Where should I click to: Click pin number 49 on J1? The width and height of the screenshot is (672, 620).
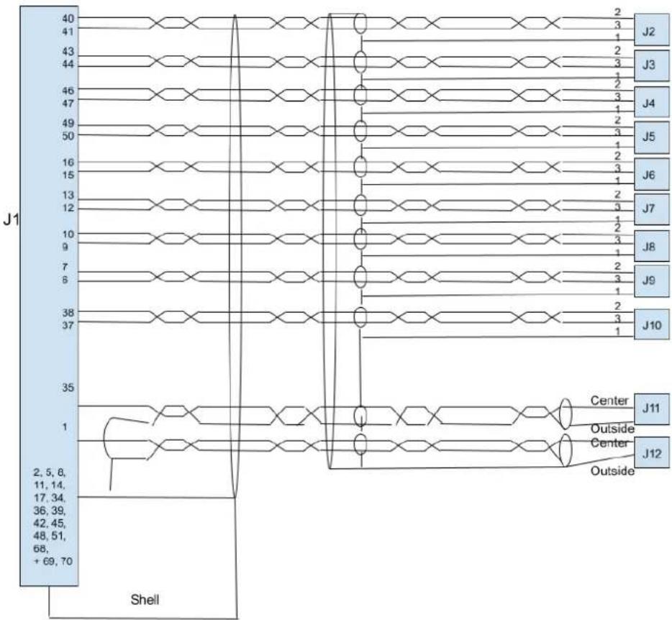[x=68, y=124]
